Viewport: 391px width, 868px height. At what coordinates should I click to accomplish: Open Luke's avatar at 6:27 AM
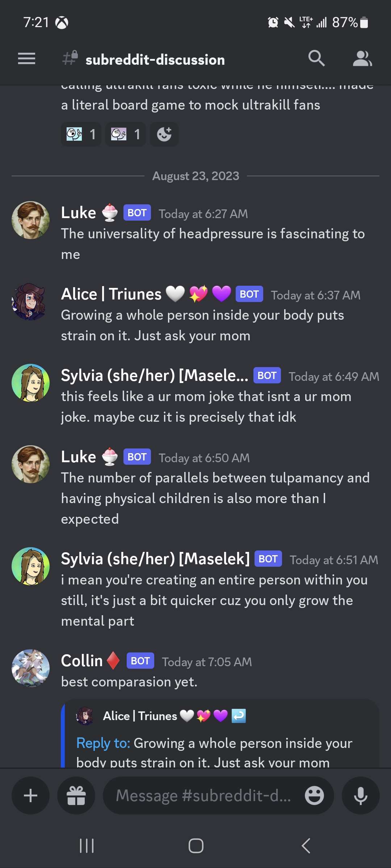[30, 220]
